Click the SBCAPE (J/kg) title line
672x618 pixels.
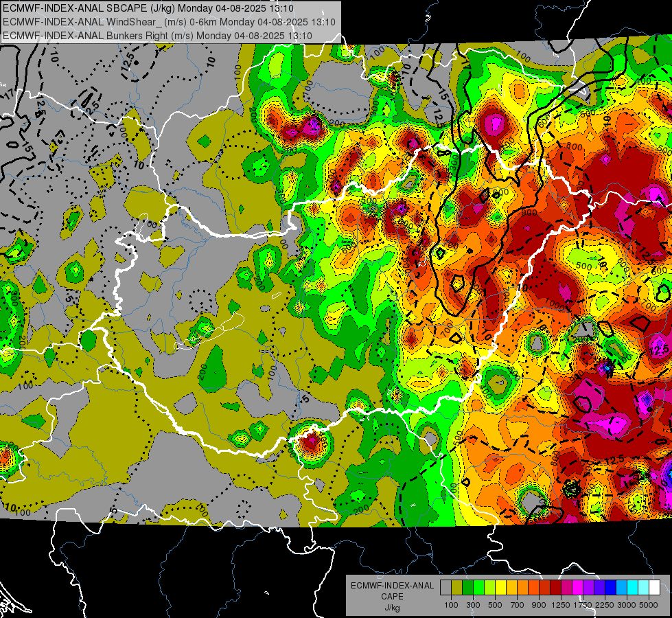click(x=148, y=8)
